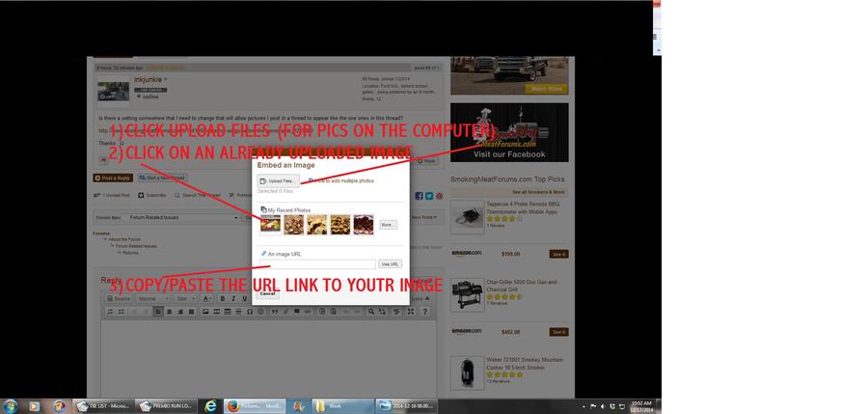Click the fullscreen editor icon

(412, 312)
